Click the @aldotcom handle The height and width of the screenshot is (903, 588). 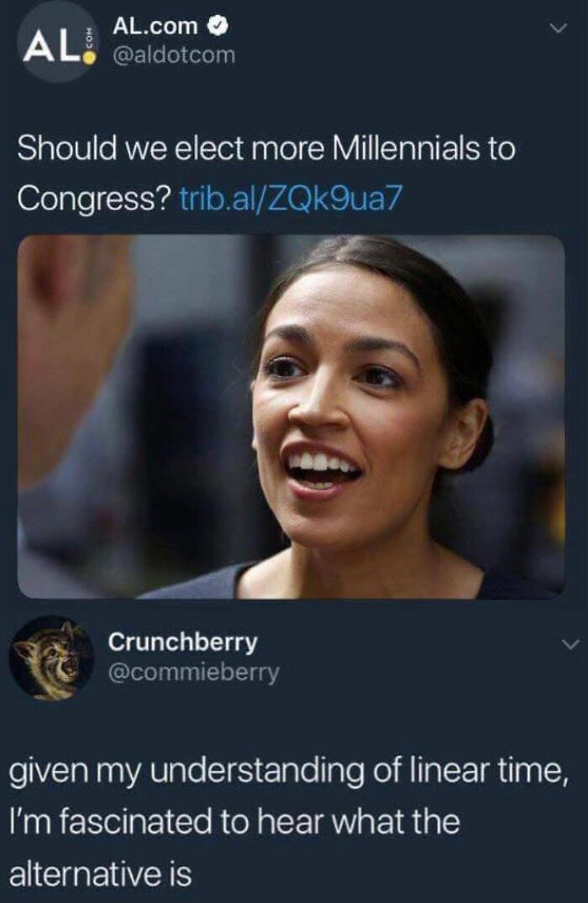click(x=173, y=55)
